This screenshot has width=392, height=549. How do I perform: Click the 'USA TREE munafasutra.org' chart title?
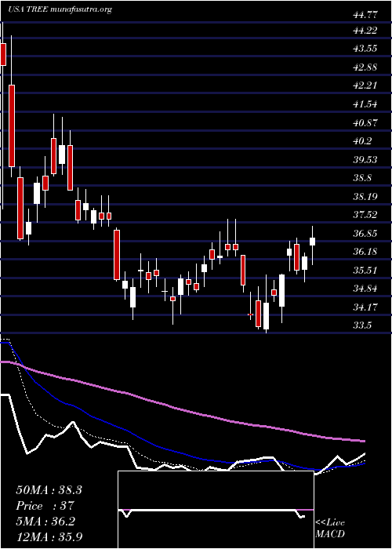pyautogui.click(x=60, y=9)
